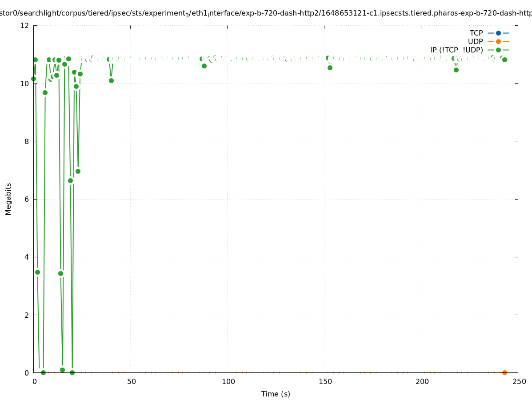The width and height of the screenshot is (532, 400).
Task: Select the TCP legend label
Action: point(476,33)
